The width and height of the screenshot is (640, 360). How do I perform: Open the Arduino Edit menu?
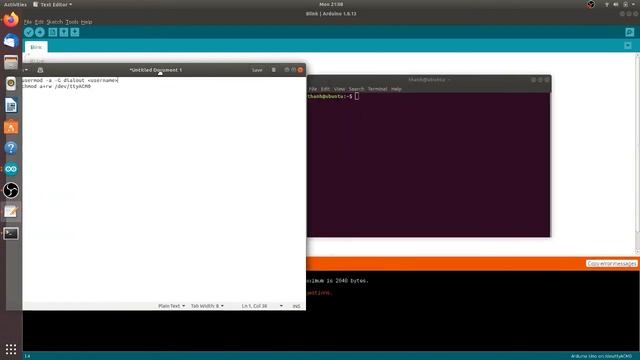pyautogui.click(x=39, y=22)
